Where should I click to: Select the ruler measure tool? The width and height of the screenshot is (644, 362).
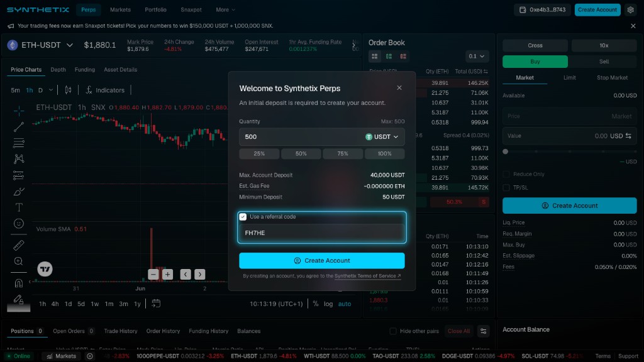(x=18, y=245)
